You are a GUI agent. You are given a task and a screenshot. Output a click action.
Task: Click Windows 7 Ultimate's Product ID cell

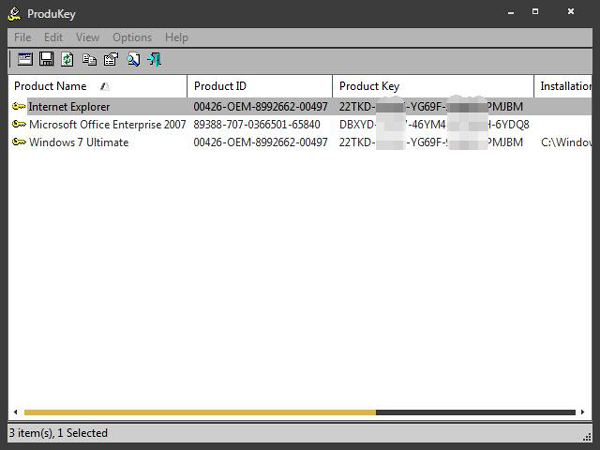click(x=261, y=142)
